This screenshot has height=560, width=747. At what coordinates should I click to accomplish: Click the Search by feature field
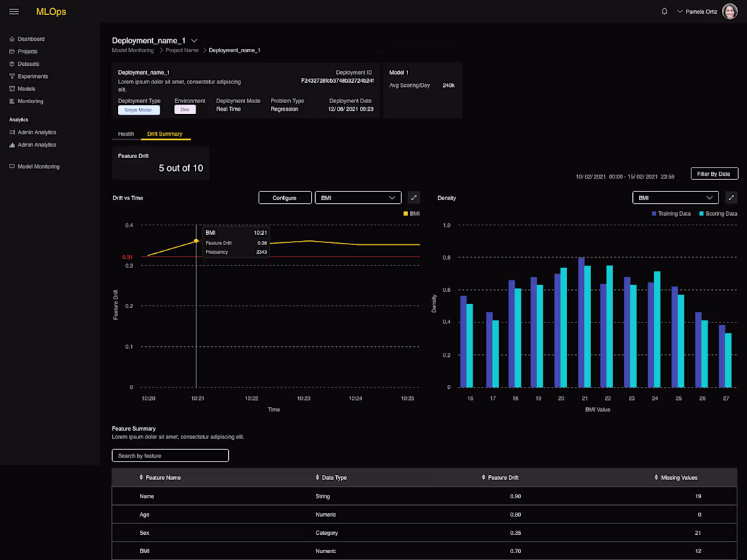pyautogui.click(x=170, y=455)
